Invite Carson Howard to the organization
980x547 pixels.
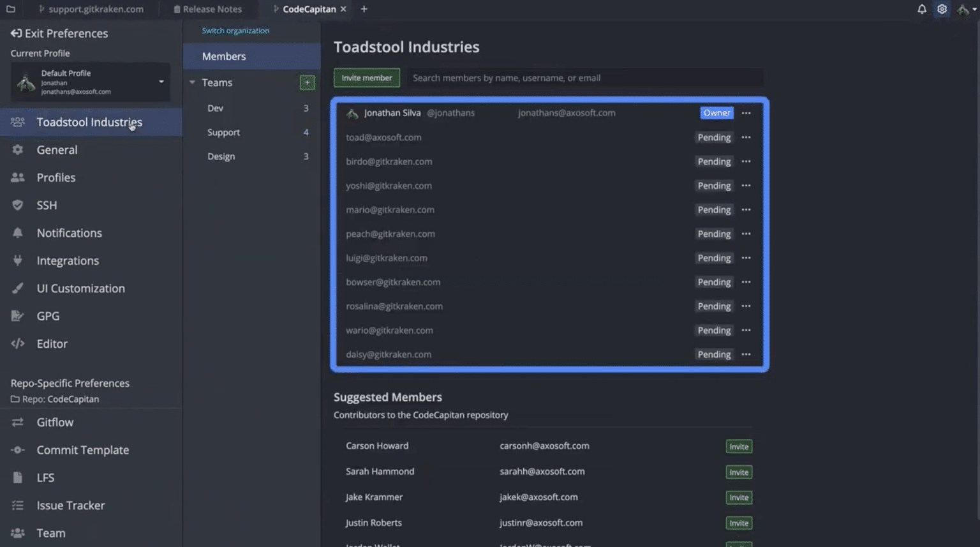click(738, 447)
